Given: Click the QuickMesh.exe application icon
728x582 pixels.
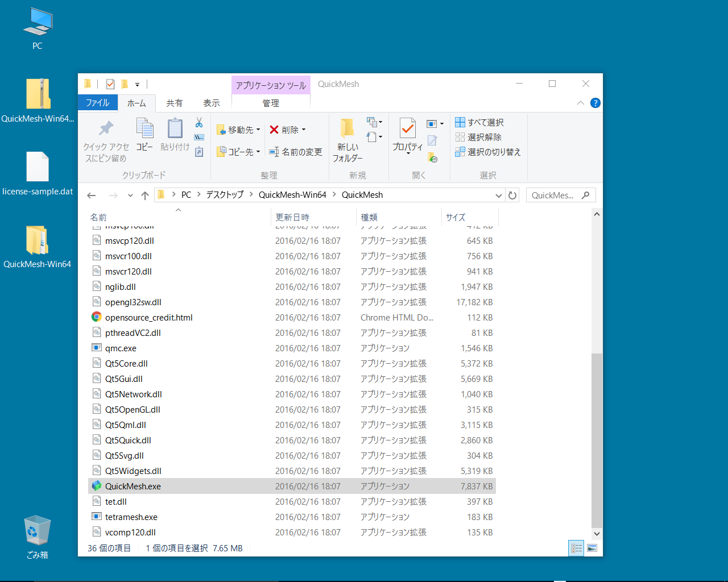Looking at the screenshot, I should click(x=97, y=486).
